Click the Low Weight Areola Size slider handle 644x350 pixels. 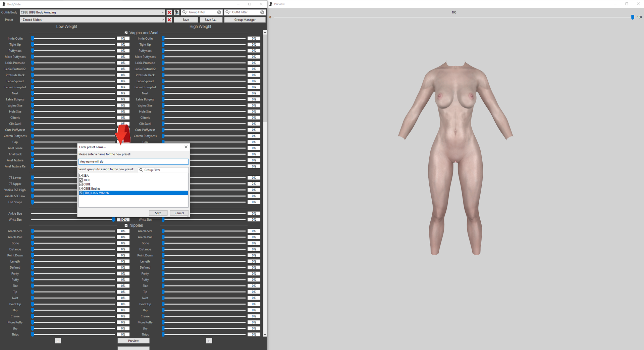[33, 231]
